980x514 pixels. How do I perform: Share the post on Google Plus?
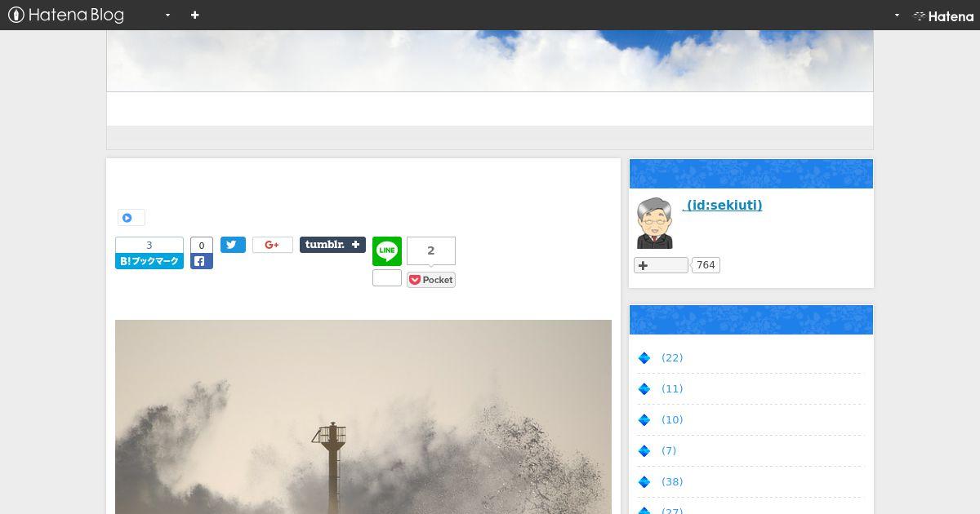click(273, 245)
